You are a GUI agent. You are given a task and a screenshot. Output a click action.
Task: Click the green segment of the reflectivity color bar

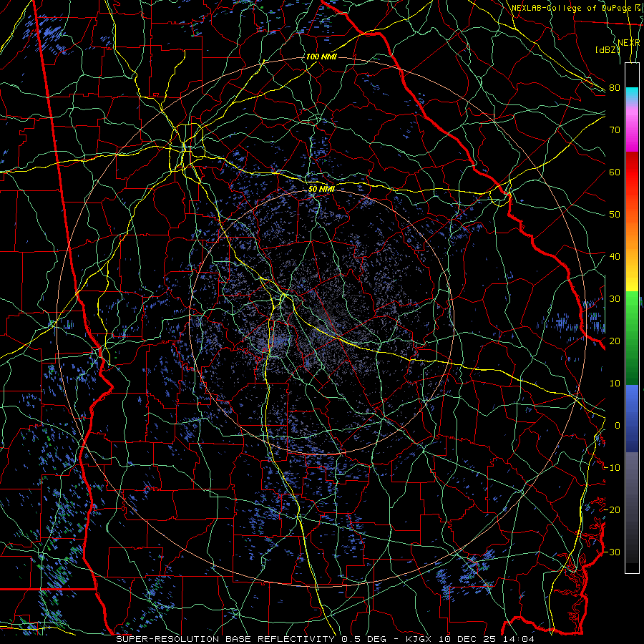coord(632,338)
